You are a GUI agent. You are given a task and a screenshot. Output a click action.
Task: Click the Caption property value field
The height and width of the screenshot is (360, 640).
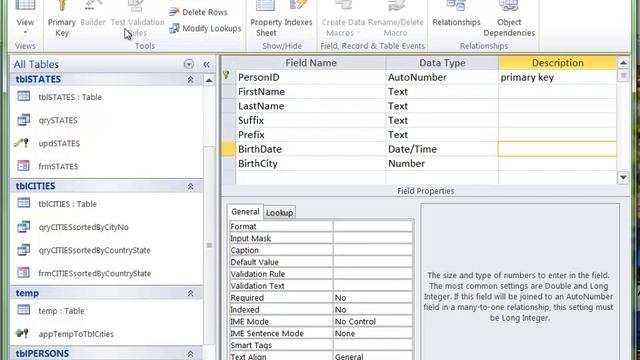click(373, 250)
